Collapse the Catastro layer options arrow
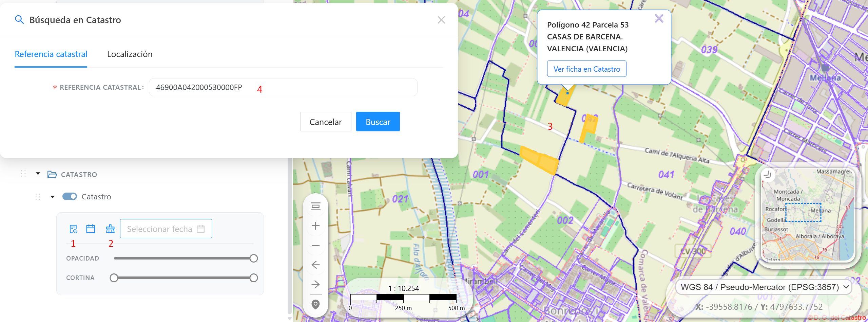868x322 pixels. tap(53, 197)
